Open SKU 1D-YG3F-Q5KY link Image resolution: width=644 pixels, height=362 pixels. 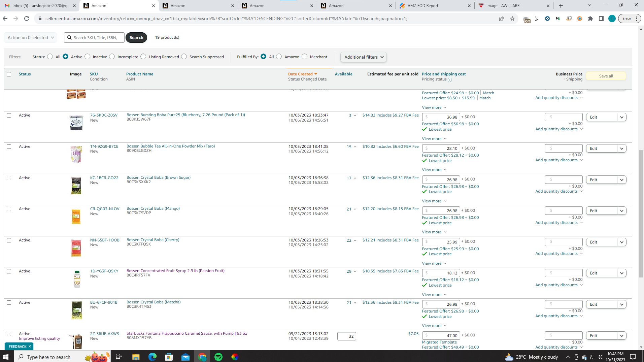[x=104, y=271]
